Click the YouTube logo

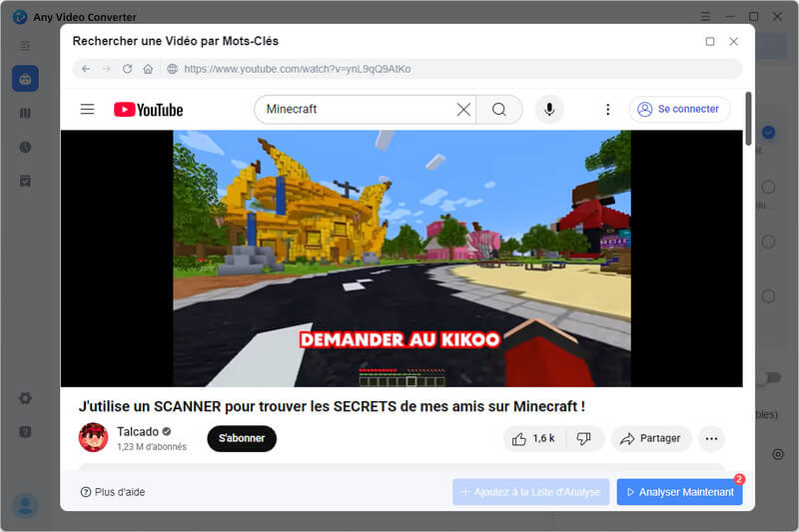pyautogui.click(x=148, y=110)
